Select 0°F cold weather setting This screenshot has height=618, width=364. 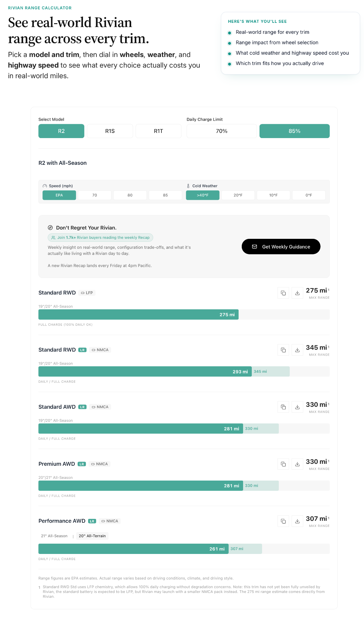[x=309, y=195]
